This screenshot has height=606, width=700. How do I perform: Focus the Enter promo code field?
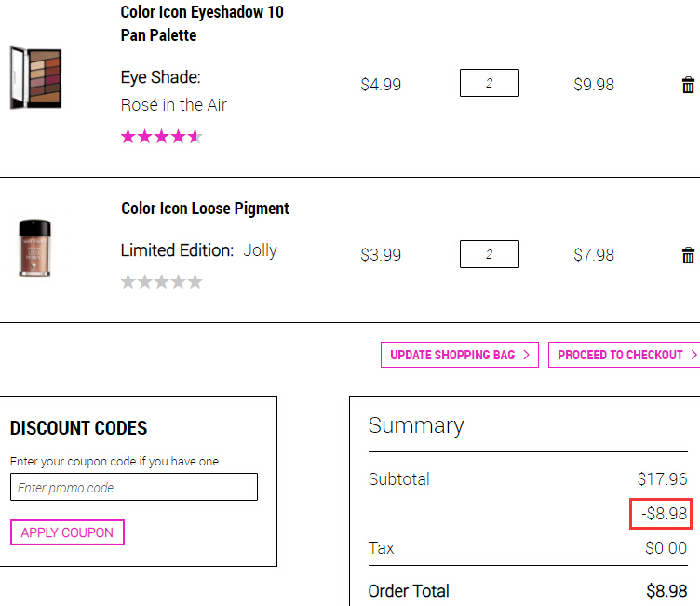134,487
